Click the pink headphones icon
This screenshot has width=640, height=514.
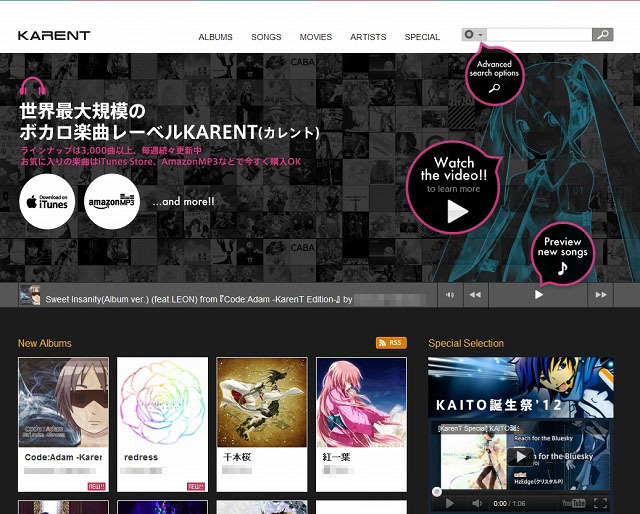pos(33,87)
